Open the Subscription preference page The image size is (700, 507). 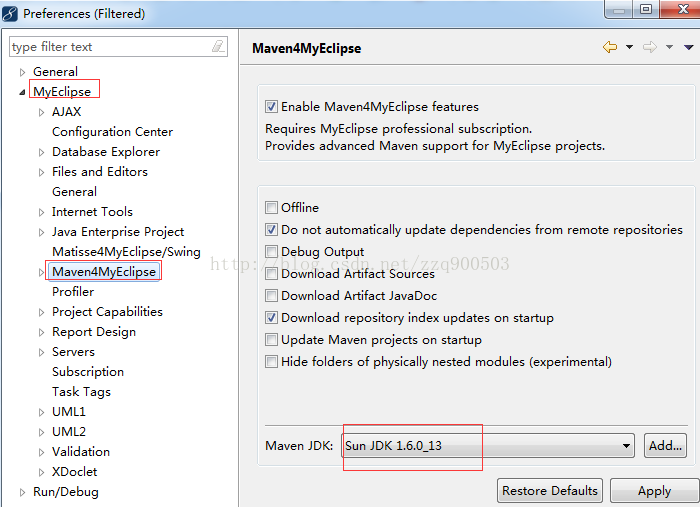point(88,372)
